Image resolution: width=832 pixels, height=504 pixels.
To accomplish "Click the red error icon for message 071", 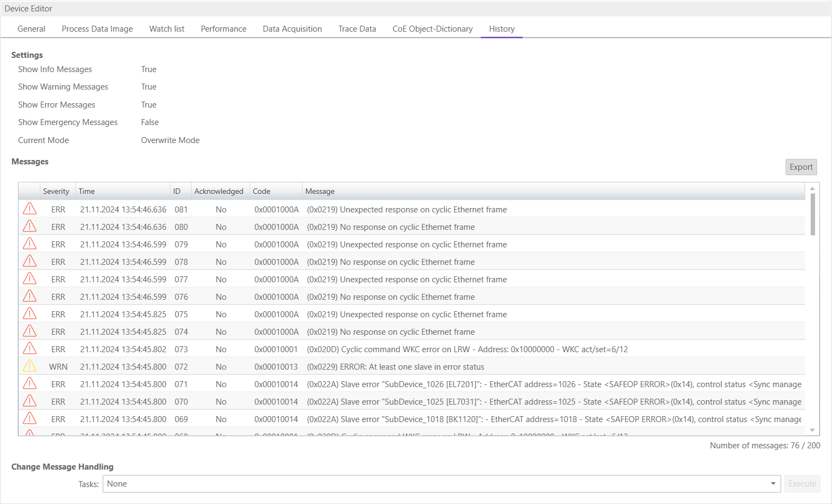I will [29, 384].
